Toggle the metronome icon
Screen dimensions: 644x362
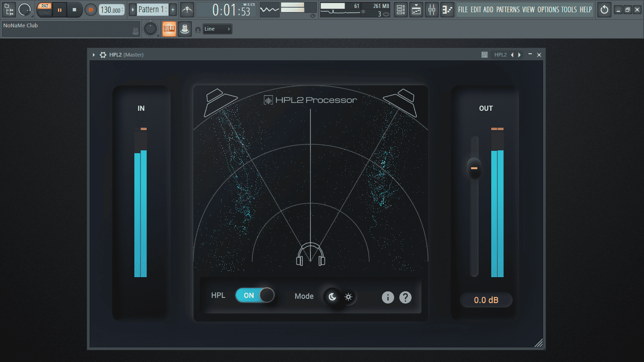pos(187,9)
